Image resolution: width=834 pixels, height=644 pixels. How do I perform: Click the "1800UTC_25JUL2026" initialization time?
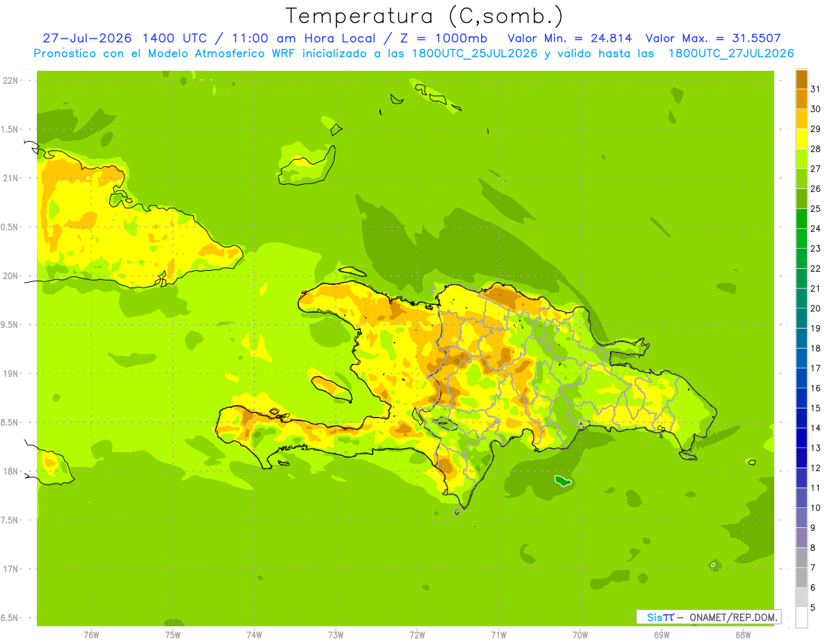click(473, 53)
